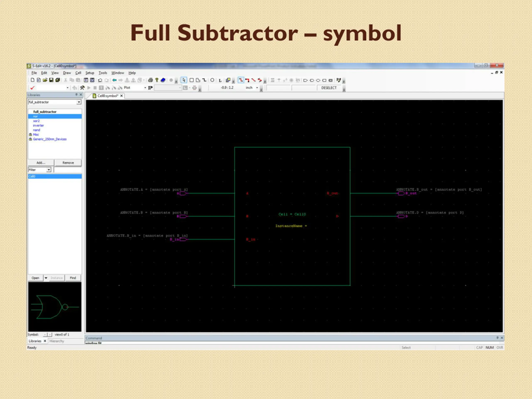
Task: Click the blue back arrow icon
Action: [x=115, y=80]
